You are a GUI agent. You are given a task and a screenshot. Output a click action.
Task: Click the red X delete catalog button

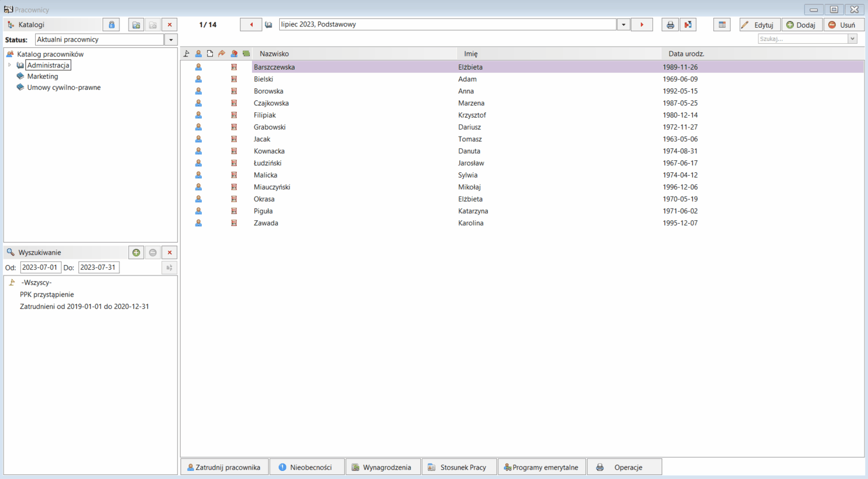coord(170,25)
